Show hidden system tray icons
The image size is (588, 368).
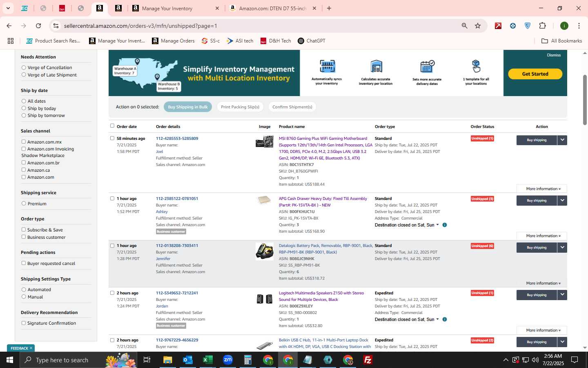tap(506, 360)
